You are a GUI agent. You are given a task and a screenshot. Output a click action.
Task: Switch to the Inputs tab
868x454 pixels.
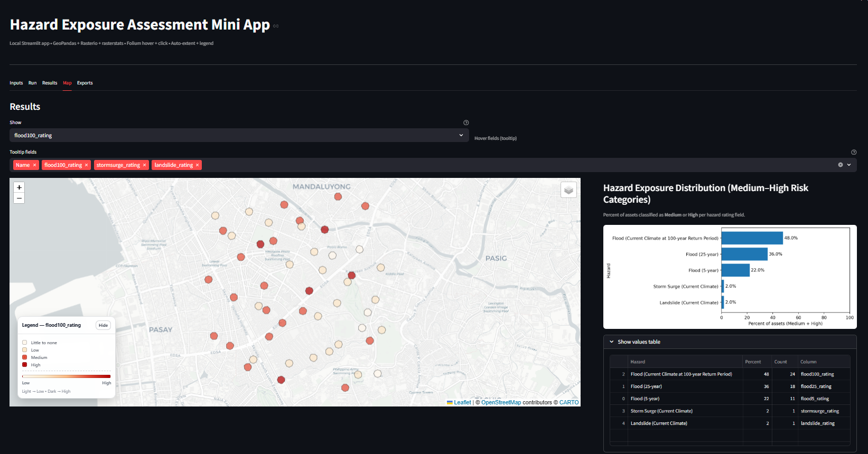pyautogui.click(x=16, y=83)
